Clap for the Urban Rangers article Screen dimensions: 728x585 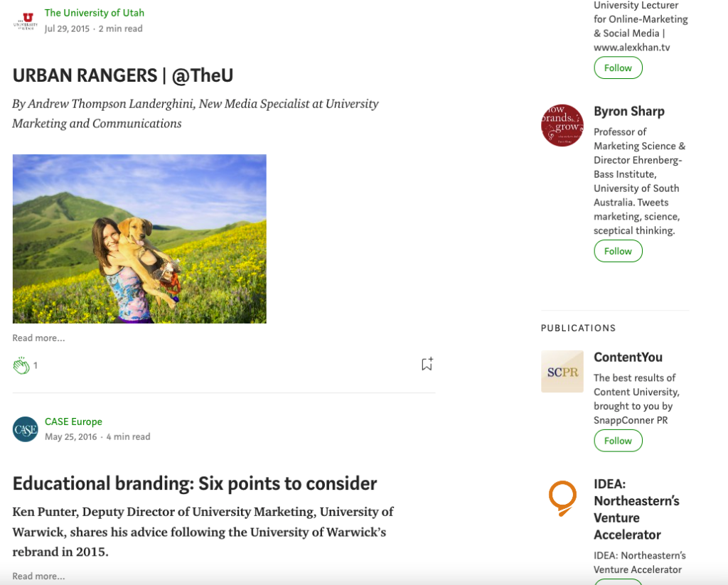coord(21,365)
